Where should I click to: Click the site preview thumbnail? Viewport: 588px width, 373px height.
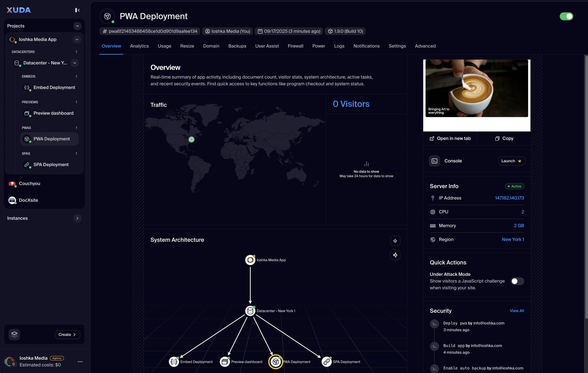coord(476,89)
